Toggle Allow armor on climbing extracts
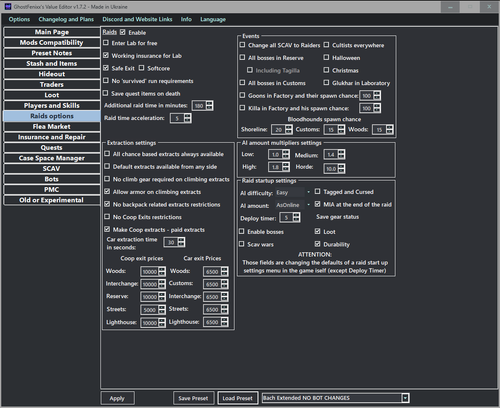Screen dimensions: 500x408 pyautogui.click(x=107, y=191)
